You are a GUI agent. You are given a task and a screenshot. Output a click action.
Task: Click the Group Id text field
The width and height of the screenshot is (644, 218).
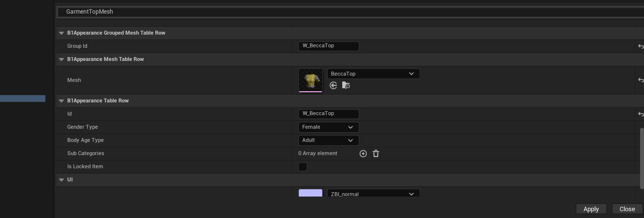tap(329, 46)
